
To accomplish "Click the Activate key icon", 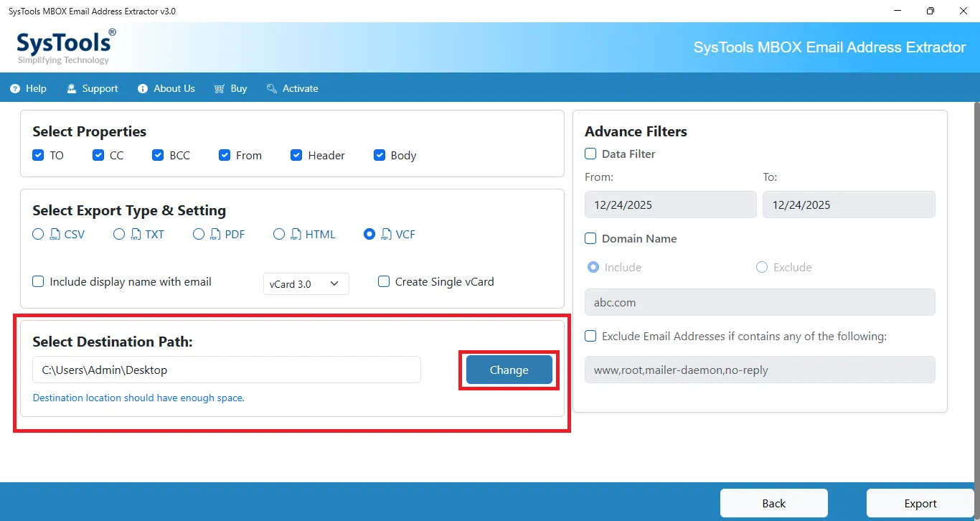I will [272, 88].
